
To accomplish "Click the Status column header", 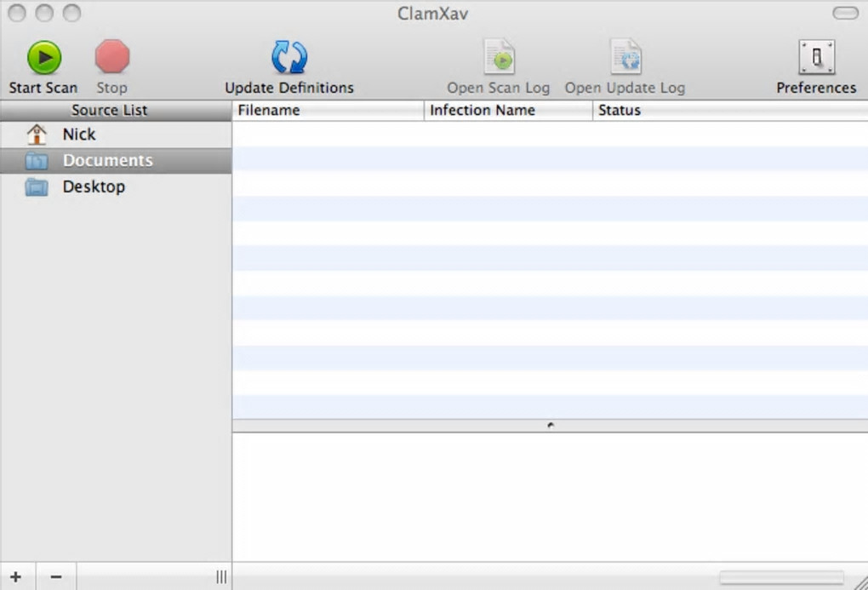I will (730, 110).
